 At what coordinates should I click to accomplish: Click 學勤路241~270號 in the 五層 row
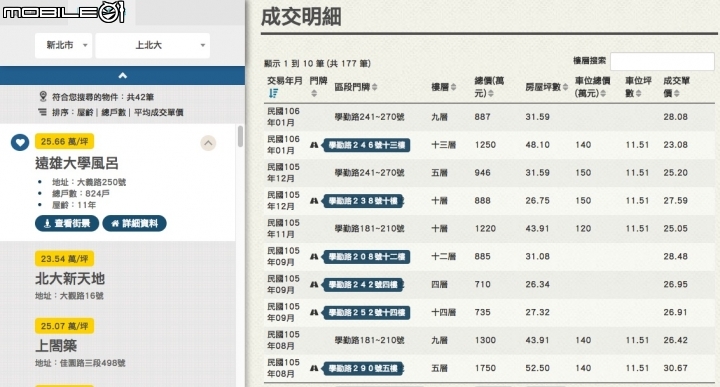pyautogui.click(x=369, y=173)
